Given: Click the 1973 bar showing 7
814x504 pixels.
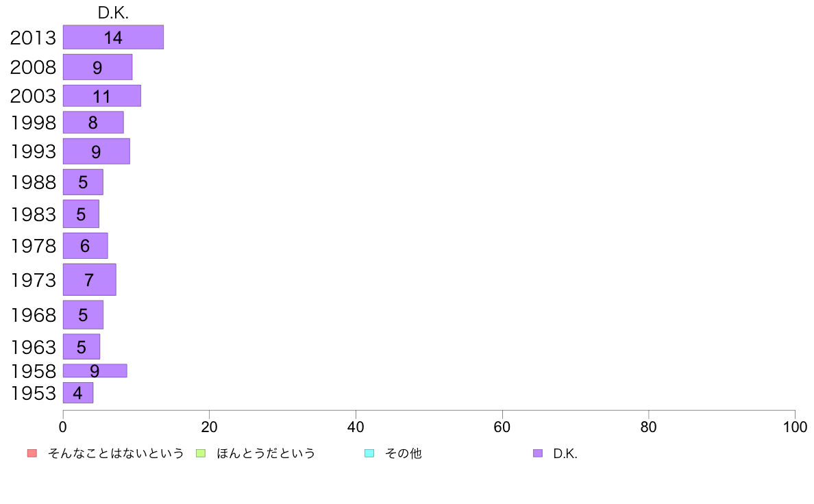Looking at the screenshot, I should coord(89,279).
